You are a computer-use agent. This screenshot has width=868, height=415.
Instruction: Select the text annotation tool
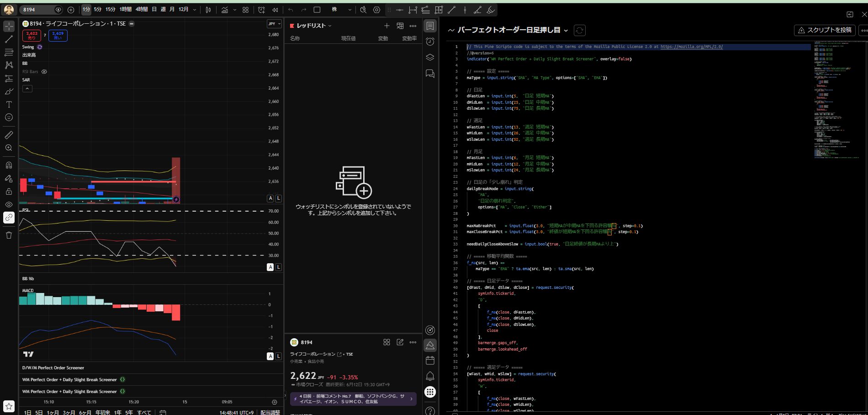pos(9,104)
